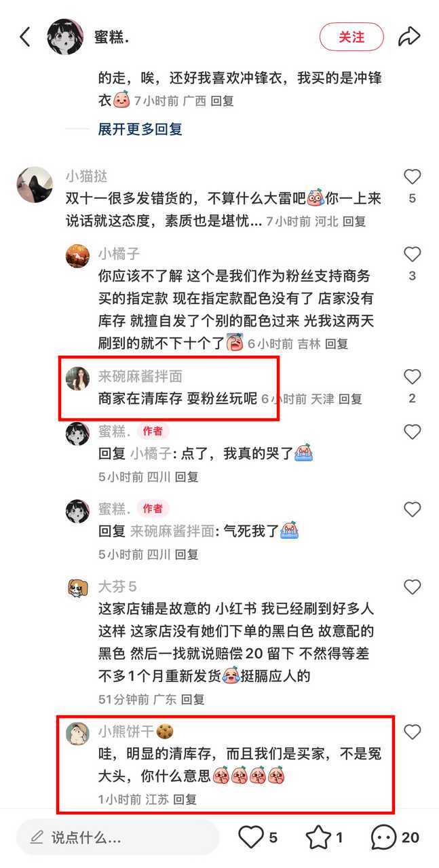Open 蜜糕. profile avatar in header
439x868 pixels.
point(65,37)
